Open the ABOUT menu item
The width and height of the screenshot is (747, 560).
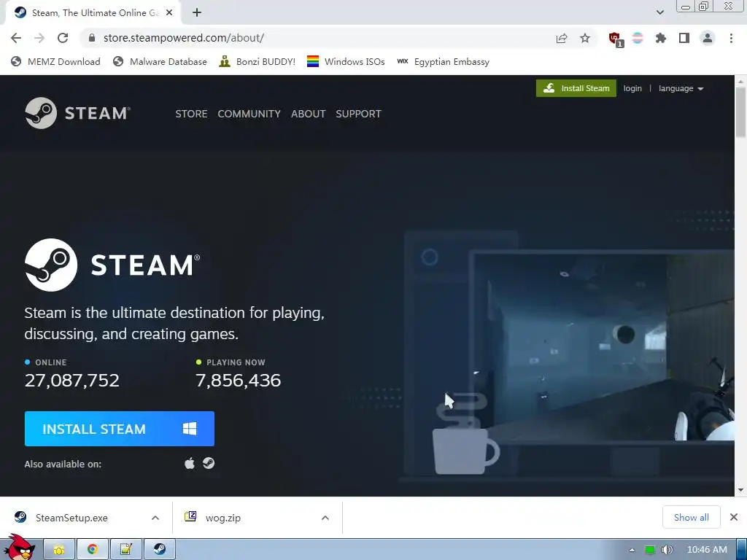[309, 114]
